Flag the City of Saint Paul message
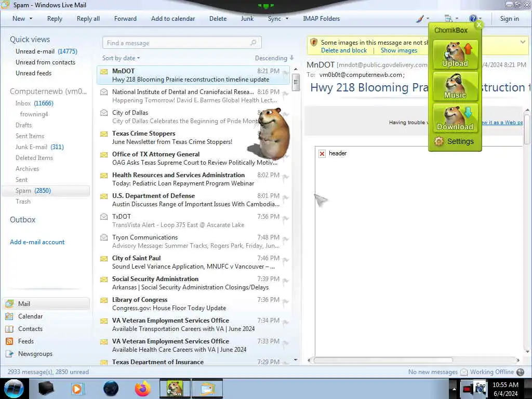532x399 pixels. click(286, 260)
